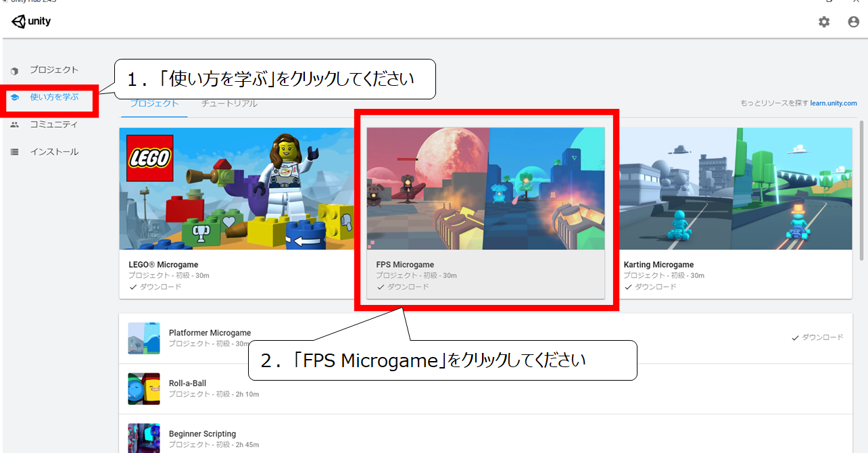Screen dimensions: 868x453
Task: Open the settings gear icon
Action: pos(824,22)
